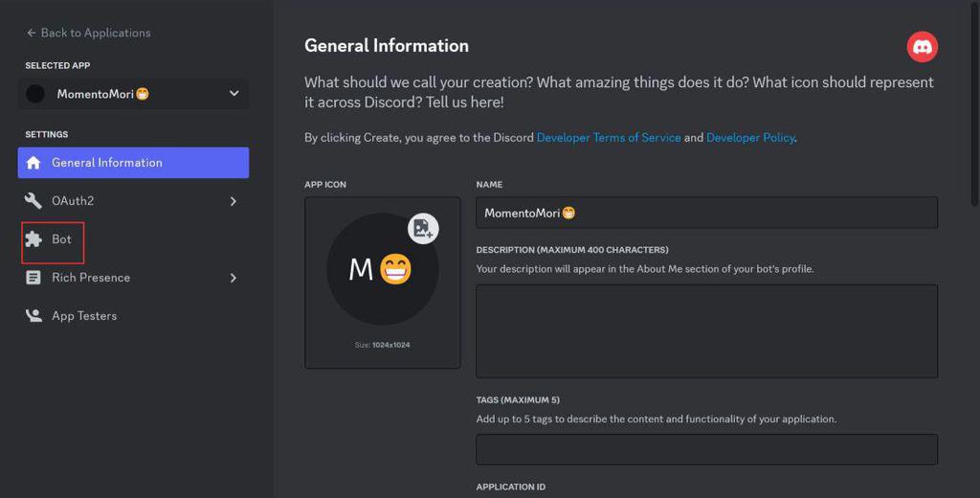Focus the Tags input field

(x=706, y=449)
